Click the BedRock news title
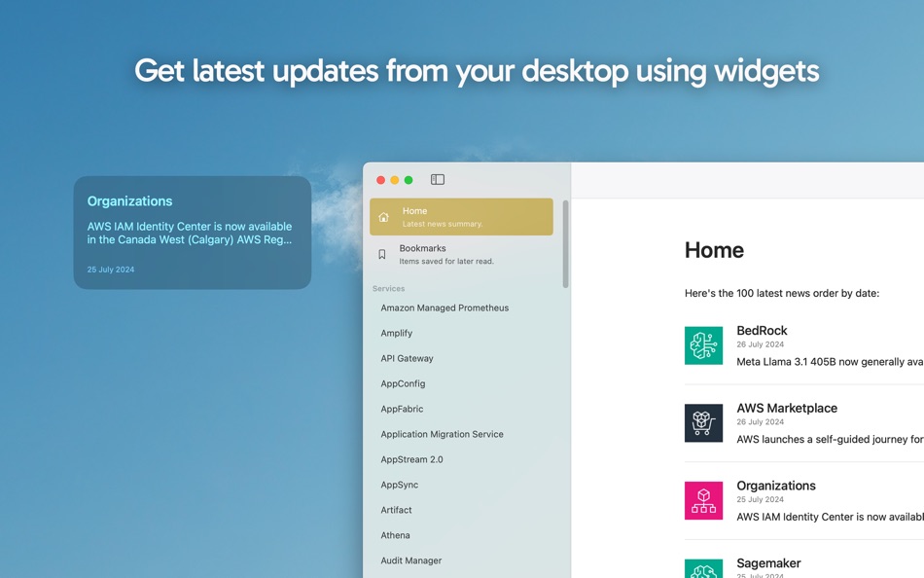Screen dimensions: 924x578 (x=762, y=331)
